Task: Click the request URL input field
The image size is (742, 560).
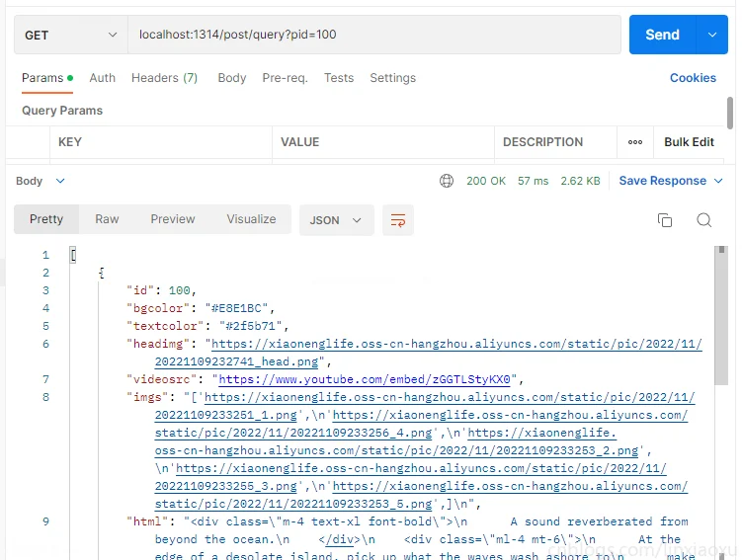Action: 373,35
